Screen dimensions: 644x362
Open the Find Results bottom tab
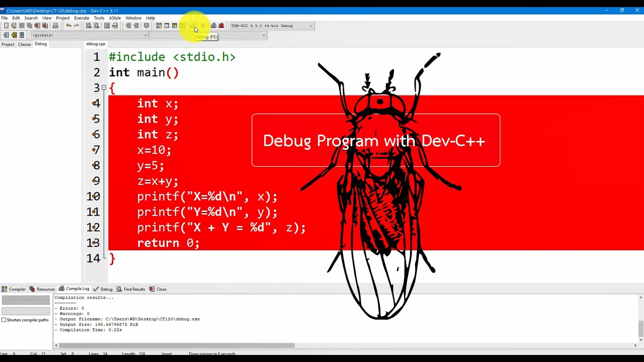pyautogui.click(x=131, y=289)
